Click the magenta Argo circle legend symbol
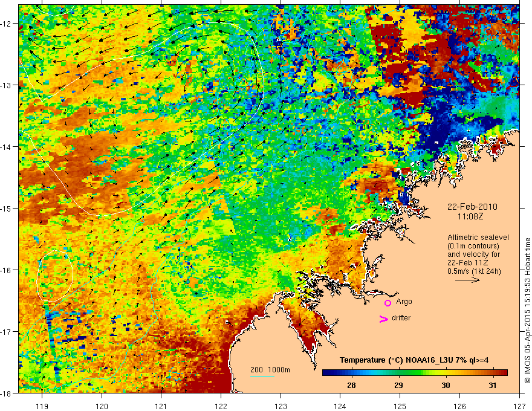 point(388,303)
